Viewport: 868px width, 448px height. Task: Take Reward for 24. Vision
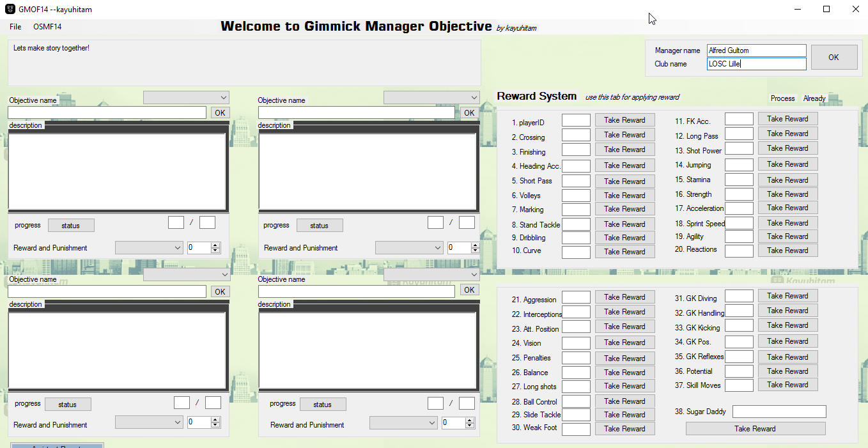point(624,343)
